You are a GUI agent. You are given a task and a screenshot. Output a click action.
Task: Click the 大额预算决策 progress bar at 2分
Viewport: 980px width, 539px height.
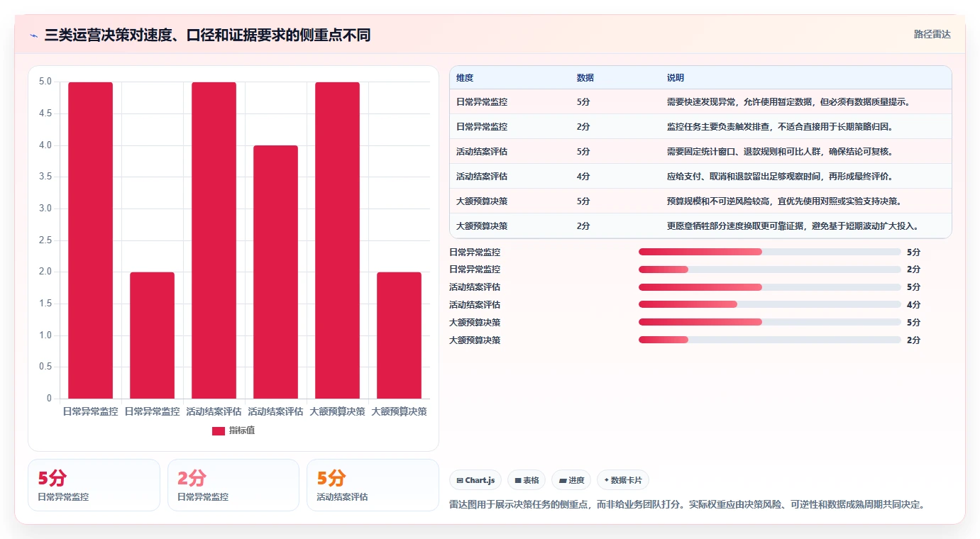tap(770, 340)
